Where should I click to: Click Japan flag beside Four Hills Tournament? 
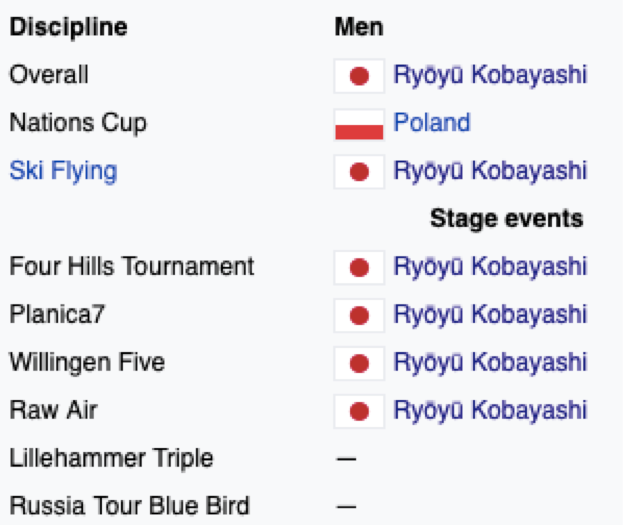click(359, 267)
